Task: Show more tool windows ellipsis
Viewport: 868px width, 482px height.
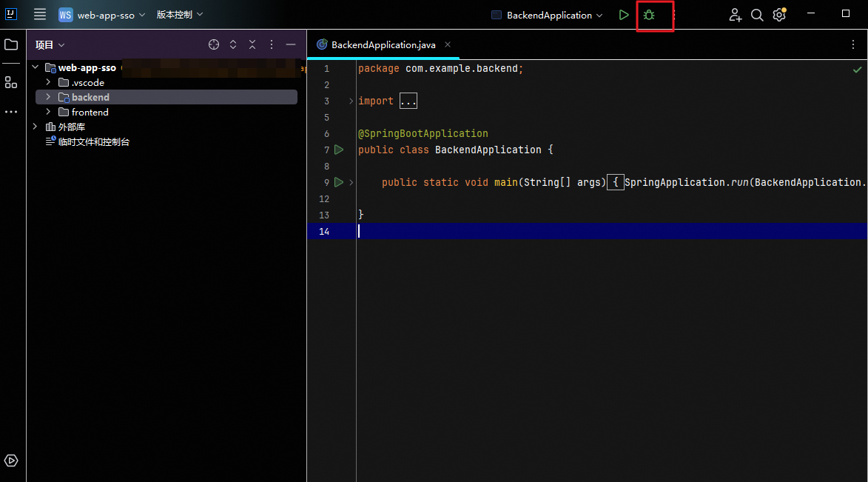Action: [x=11, y=112]
